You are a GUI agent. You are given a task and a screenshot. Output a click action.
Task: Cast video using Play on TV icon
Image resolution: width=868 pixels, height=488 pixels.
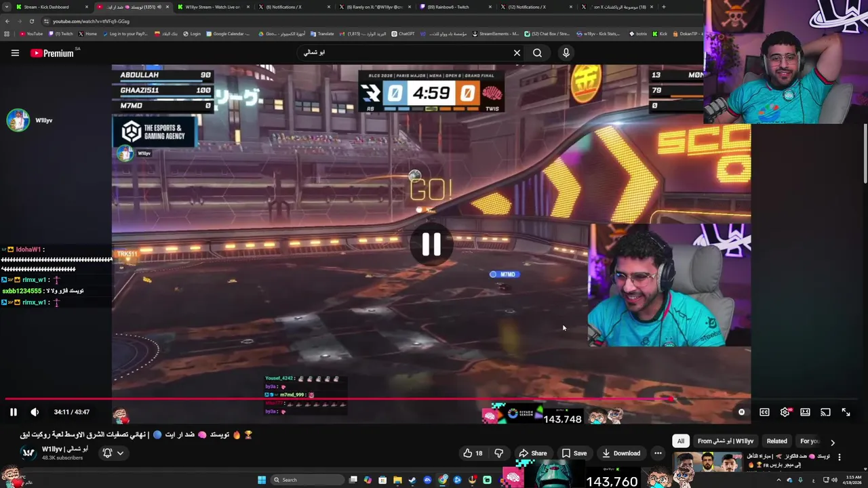pos(825,412)
